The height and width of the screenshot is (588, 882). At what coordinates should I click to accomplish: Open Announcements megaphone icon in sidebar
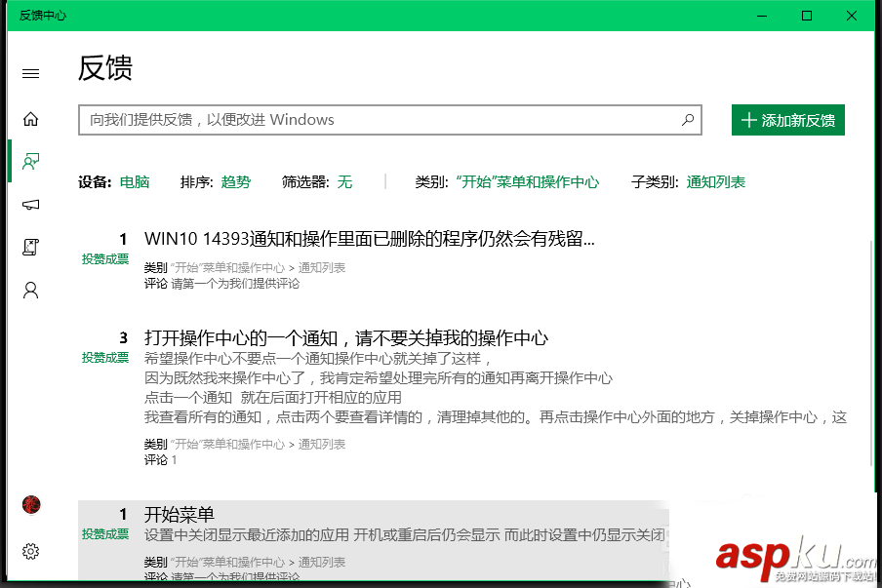coord(31,205)
